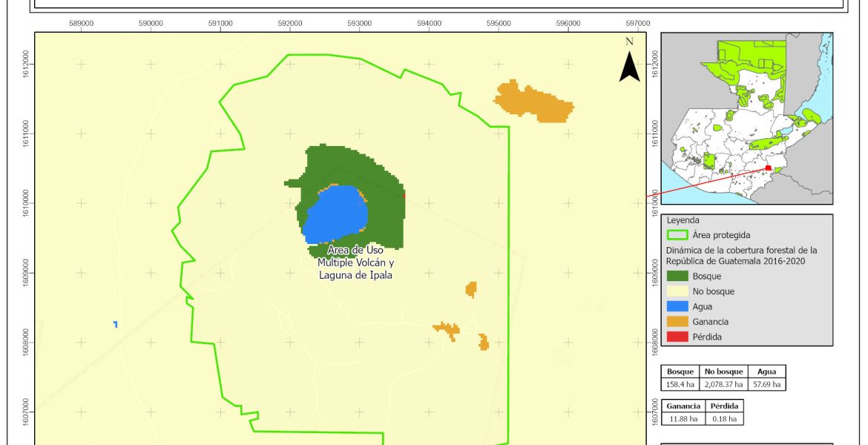Click the 11.88 ha Ganancia table cell
Screen dimensions: 868x445
click(682, 419)
